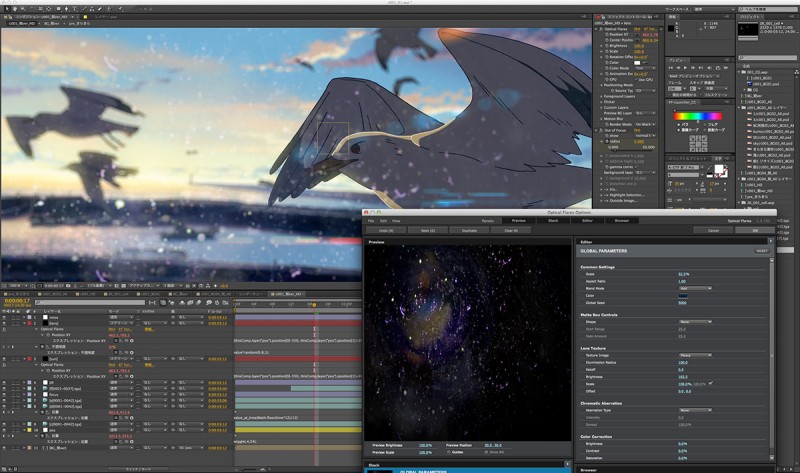Toggle Show BG checkbox in Optical Flares

(486, 452)
